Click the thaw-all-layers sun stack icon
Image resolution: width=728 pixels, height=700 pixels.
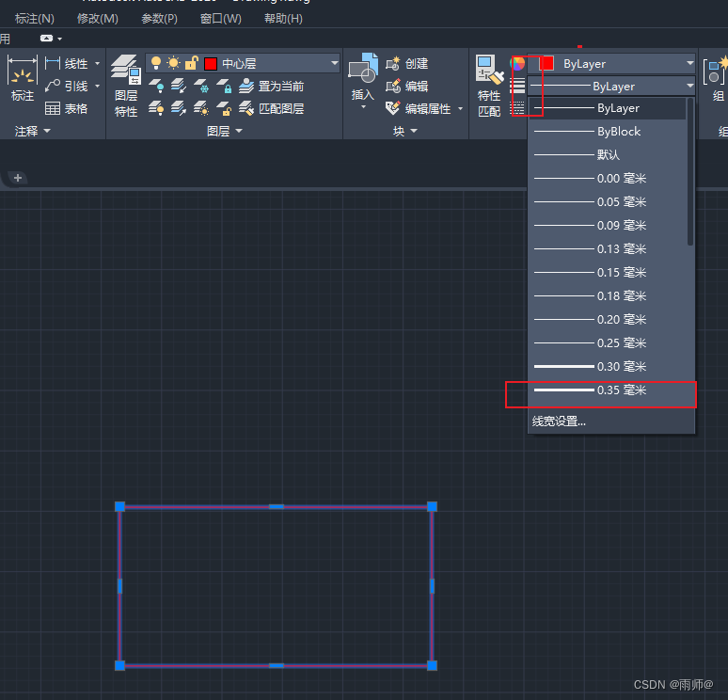pos(201,109)
